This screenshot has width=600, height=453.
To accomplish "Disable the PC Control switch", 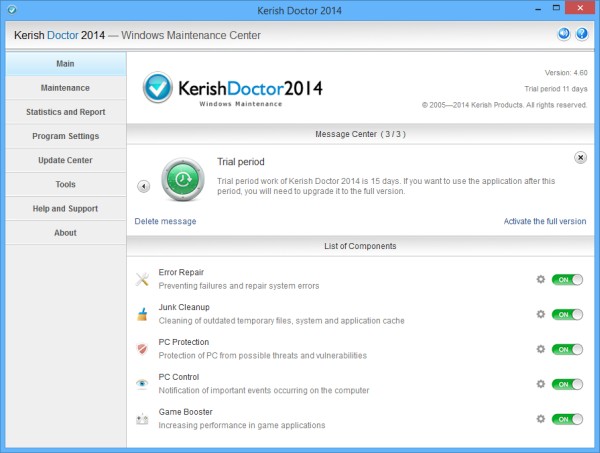I will [x=567, y=384].
